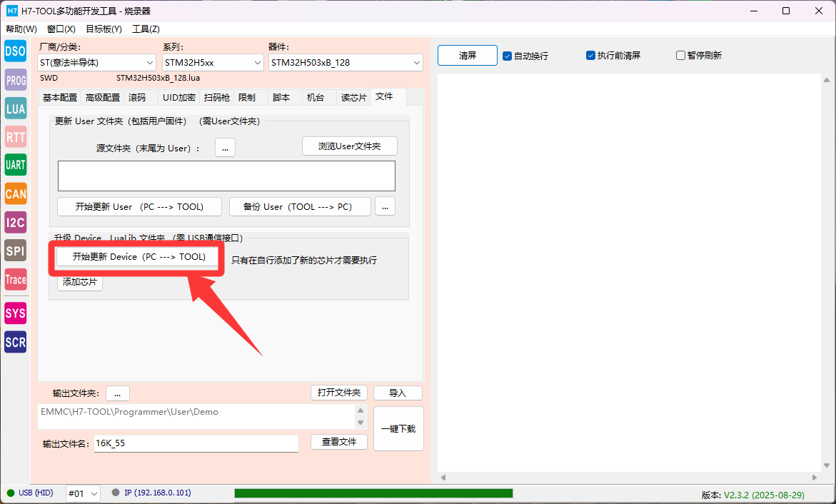The image size is (836, 504).
Task: Expand the 系列 STM32H5xx dropdown
Action: 213,62
